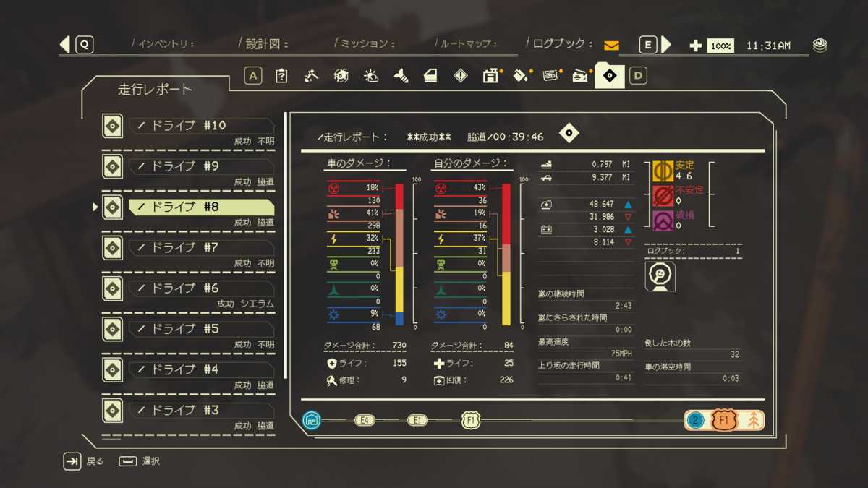Click the home garage route marker
Image resolution: width=868 pixels, height=488 pixels.
pyautogui.click(x=312, y=420)
